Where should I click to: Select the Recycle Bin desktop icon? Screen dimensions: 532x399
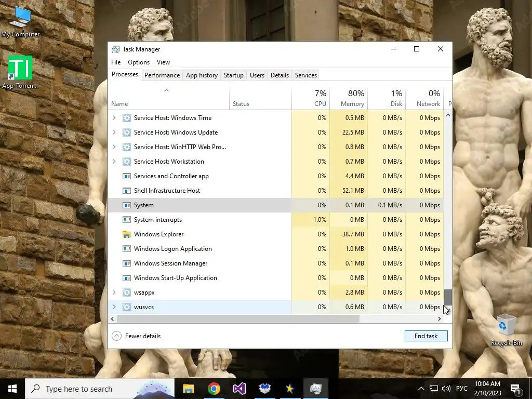pos(506,330)
